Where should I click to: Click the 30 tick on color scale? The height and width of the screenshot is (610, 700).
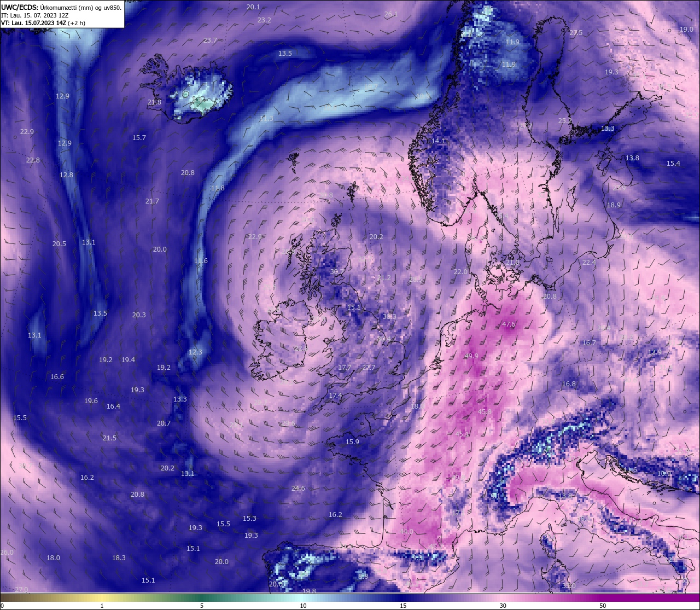point(503,606)
